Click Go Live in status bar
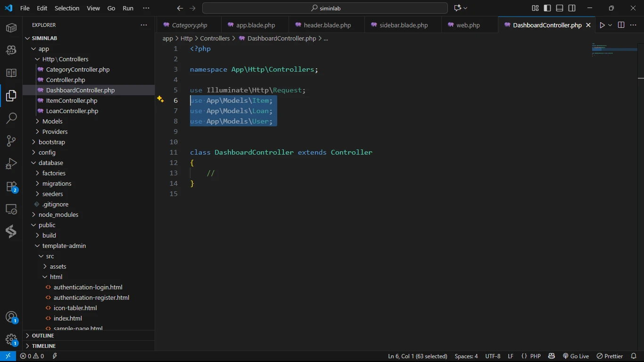The width and height of the screenshot is (644, 362). (x=576, y=356)
